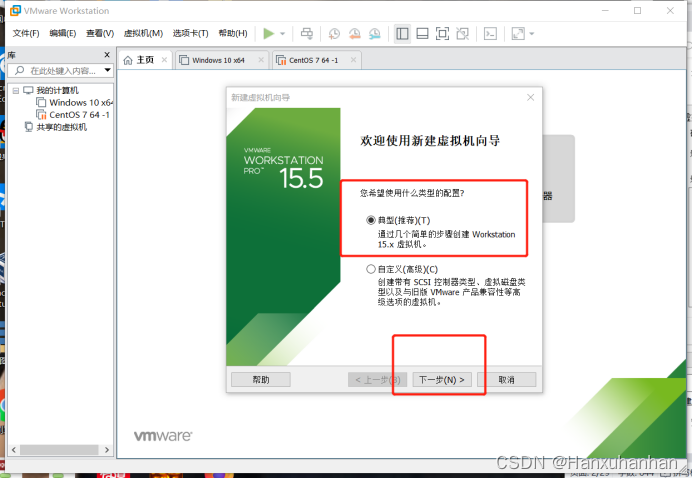
Task: Click the 我的计算机 monitor icon
Action: point(28,91)
